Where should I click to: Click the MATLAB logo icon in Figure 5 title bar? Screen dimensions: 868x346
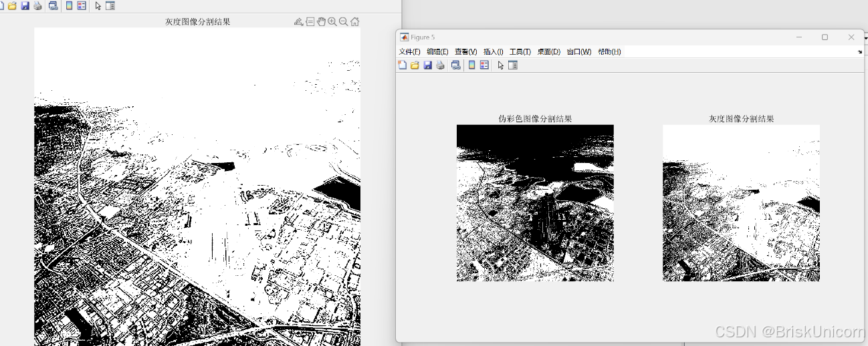pyautogui.click(x=404, y=37)
